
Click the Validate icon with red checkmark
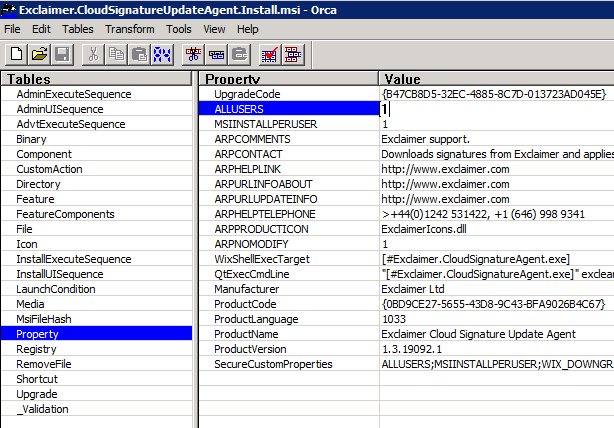coord(269,54)
